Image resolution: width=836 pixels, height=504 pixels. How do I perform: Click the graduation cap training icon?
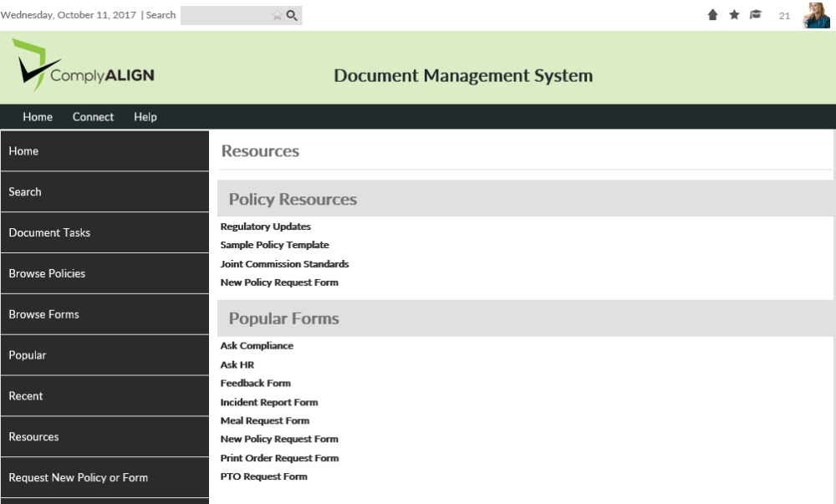(x=756, y=15)
